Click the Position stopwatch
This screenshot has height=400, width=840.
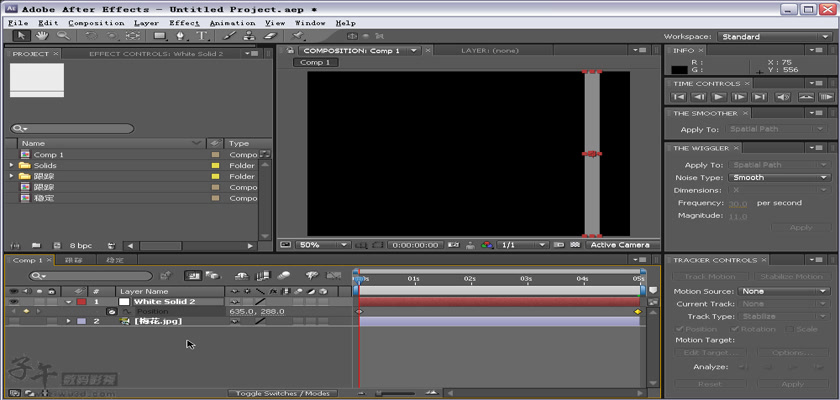click(x=111, y=311)
